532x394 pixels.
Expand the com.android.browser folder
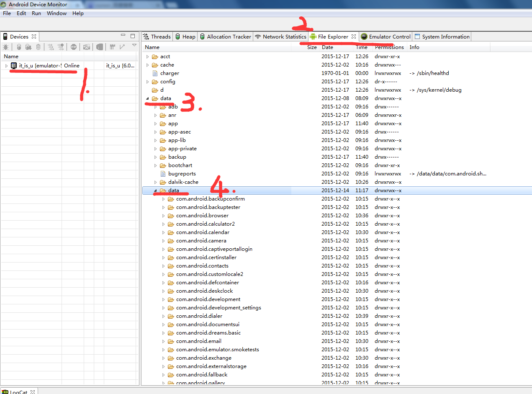[163, 216]
